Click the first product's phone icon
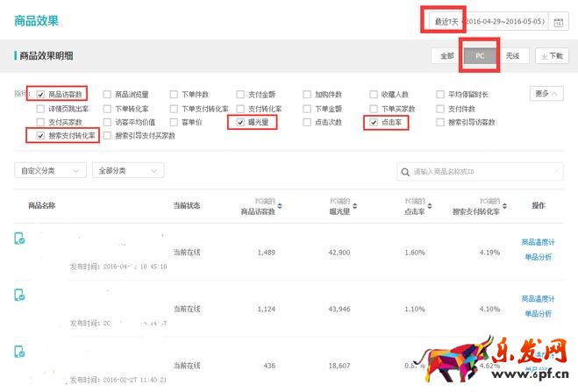 point(19,239)
